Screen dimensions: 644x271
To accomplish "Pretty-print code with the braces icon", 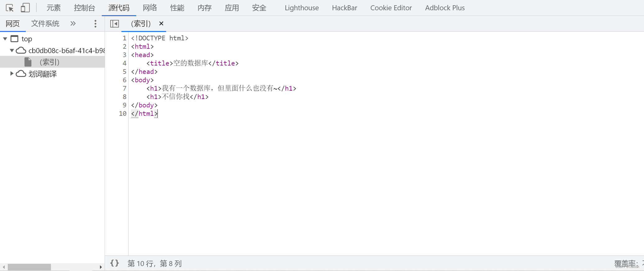I will click(115, 263).
